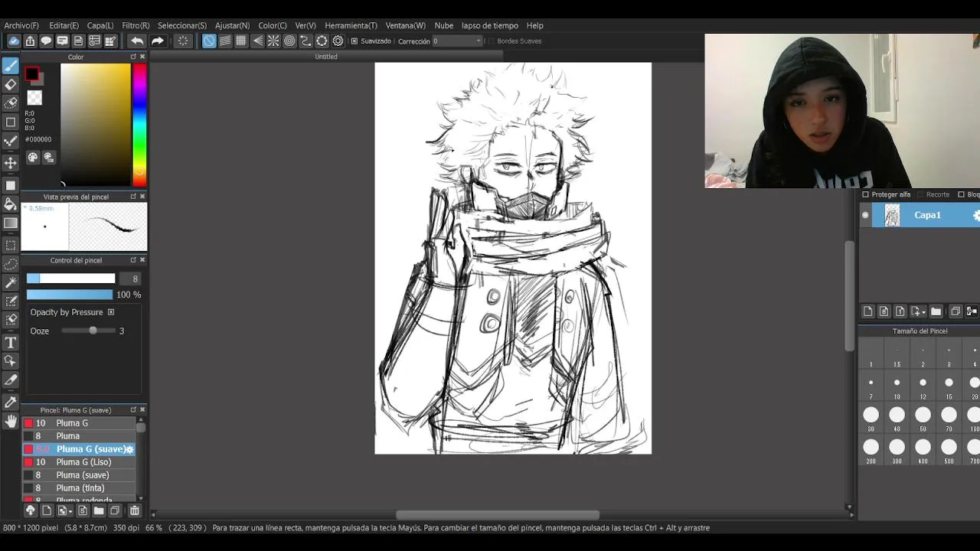Enable the parallel lines snap guide
The height and width of the screenshot is (551, 980).
(225, 41)
